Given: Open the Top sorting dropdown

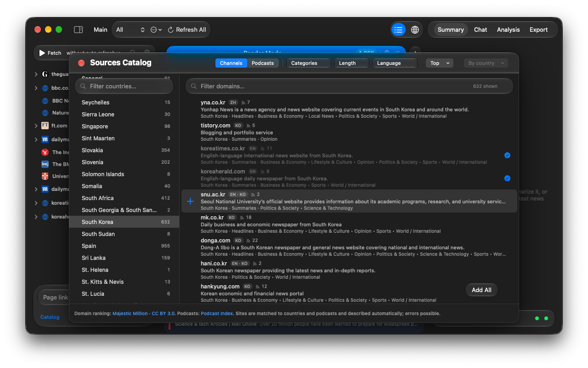Looking at the screenshot, I should pyautogui.click(x=440, y=63).
